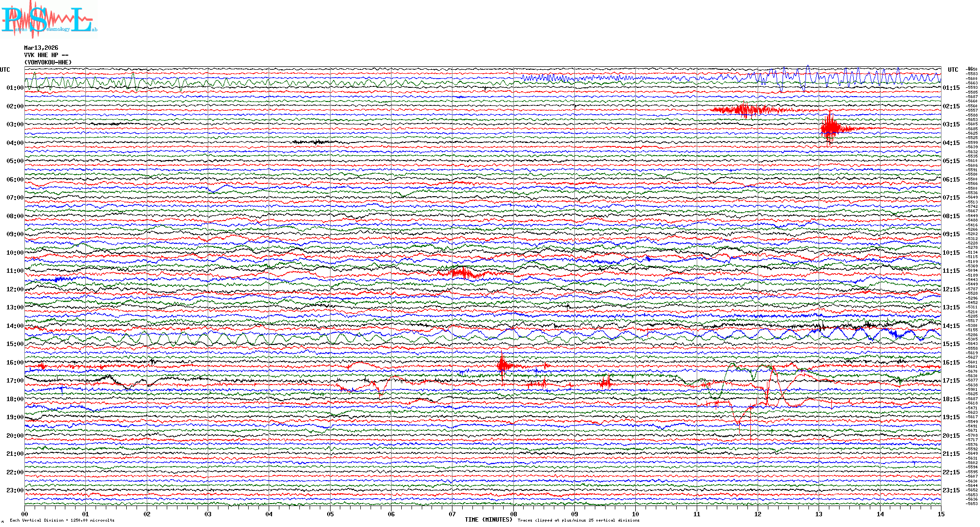This screenshot has height=527, width=980.
Task: Click the (VOMVOKOU-HHE) station name label
Action: (48, 62)
